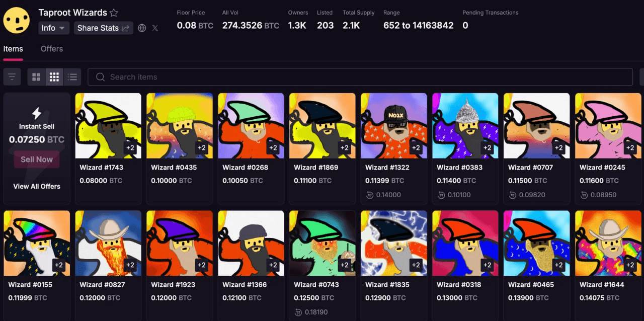This screenshot has width=644, height=321.
Task: Click the Range 652 to 14163842 value
Action: [x=419, y=25]
